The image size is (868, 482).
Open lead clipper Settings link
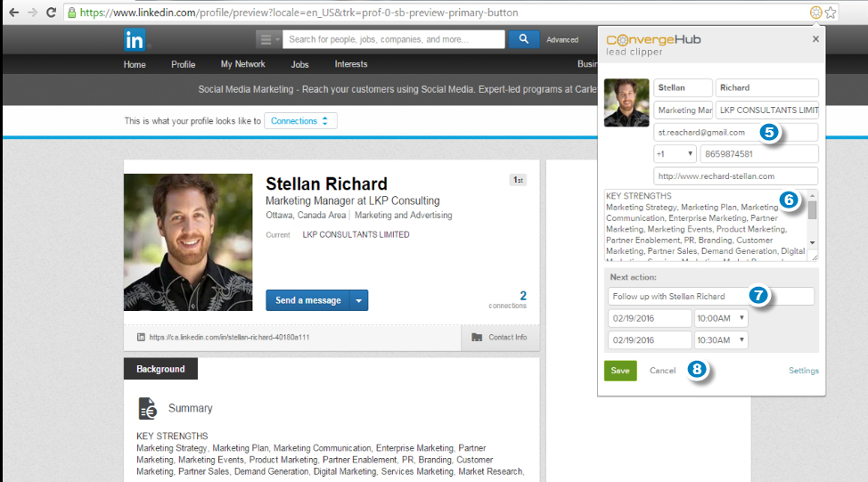click(x=803, y=371)
